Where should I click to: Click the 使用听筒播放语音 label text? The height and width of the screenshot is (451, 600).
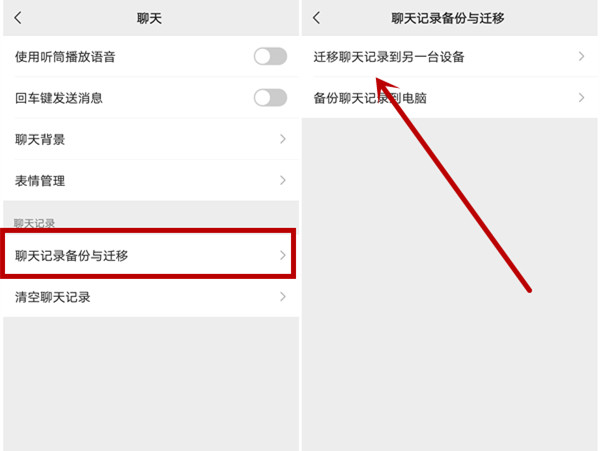point(65,57)
